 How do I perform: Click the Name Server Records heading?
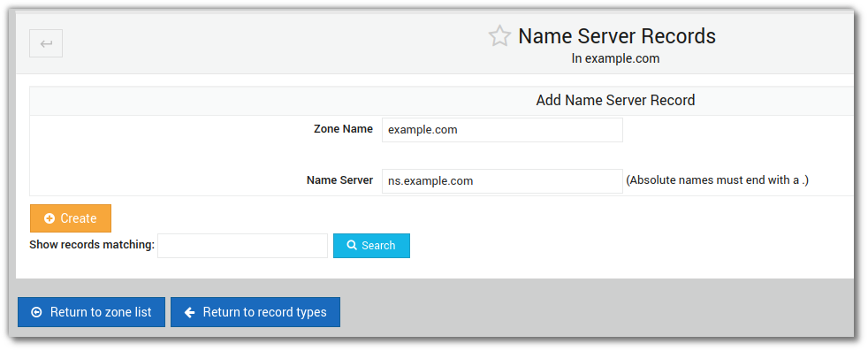(617, 36)
